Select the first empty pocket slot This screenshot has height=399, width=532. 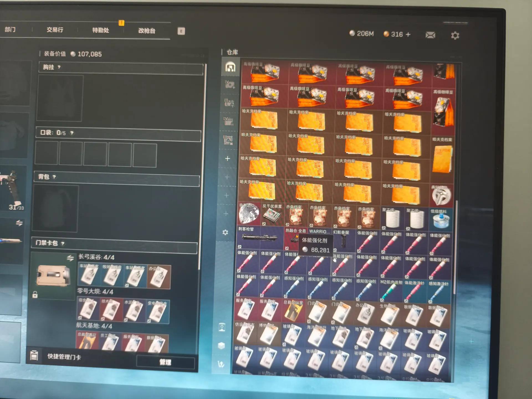pos(47,153)
